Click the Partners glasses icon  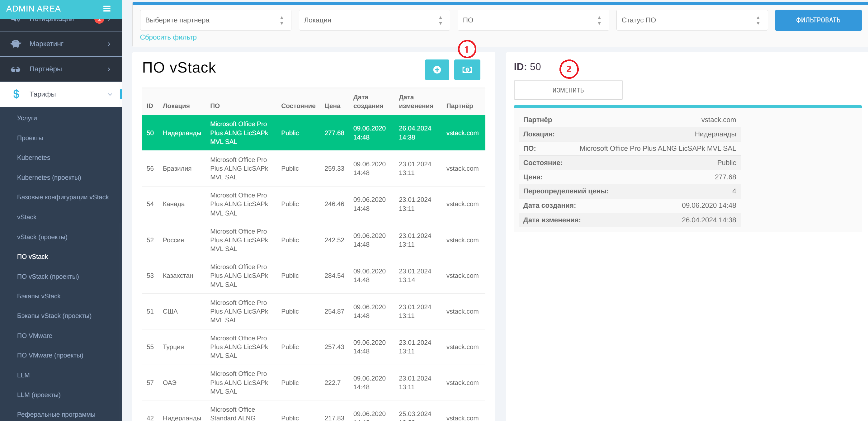[x=16, y=69]
